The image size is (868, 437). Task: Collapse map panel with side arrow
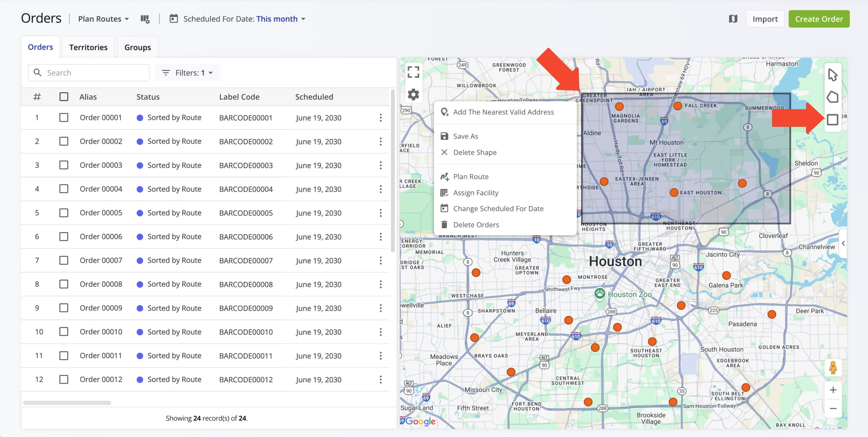843,243
